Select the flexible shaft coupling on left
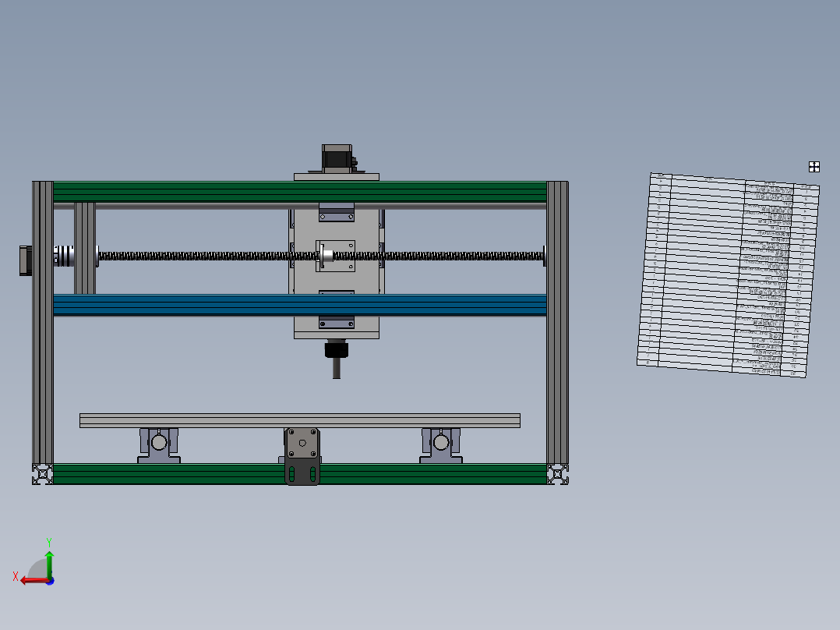840x630 pixels. click(64, 256)
